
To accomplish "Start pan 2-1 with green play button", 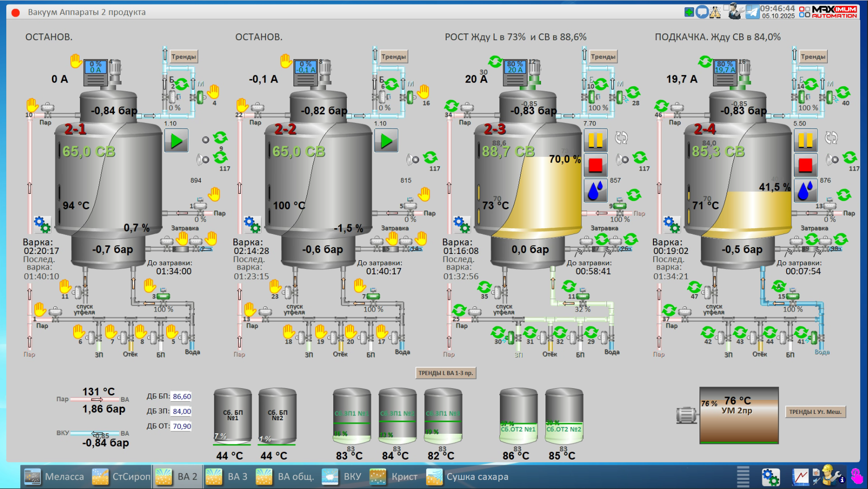I will click(x=176, y=141).
